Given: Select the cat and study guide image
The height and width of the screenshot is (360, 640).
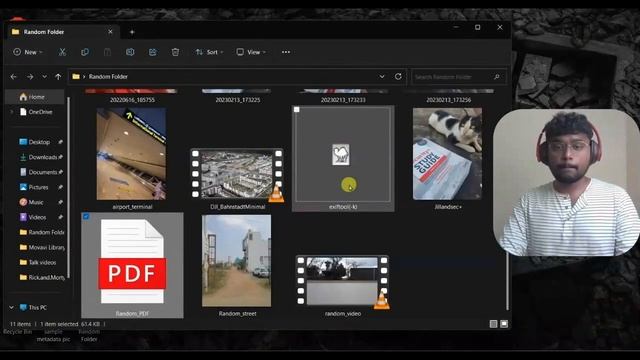Looking at the screenshot, I should 447,154.
